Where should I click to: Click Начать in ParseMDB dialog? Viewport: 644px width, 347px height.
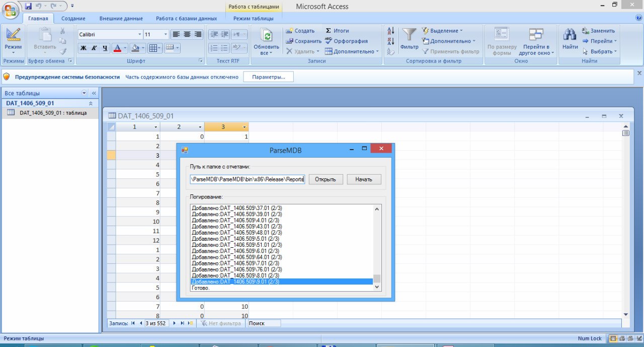(x=364, y=179)
